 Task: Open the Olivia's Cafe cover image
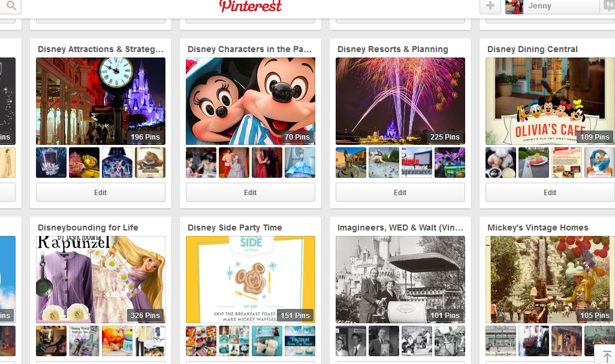(550, 101)
